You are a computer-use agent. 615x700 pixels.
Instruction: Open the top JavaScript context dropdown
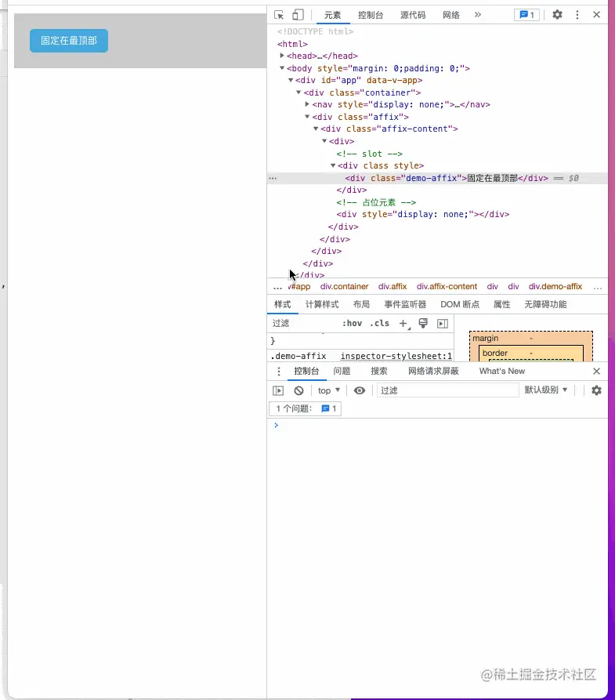(329, 390)
